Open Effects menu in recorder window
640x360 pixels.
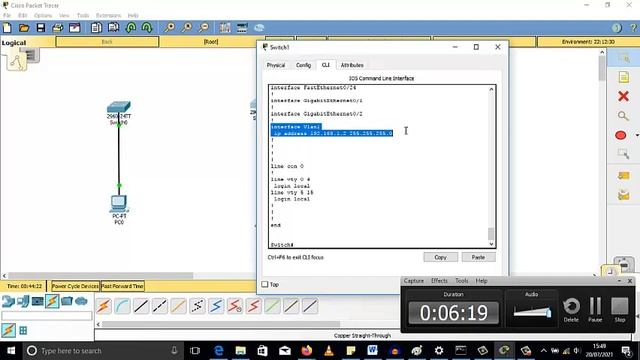click(x=439, y=281)
